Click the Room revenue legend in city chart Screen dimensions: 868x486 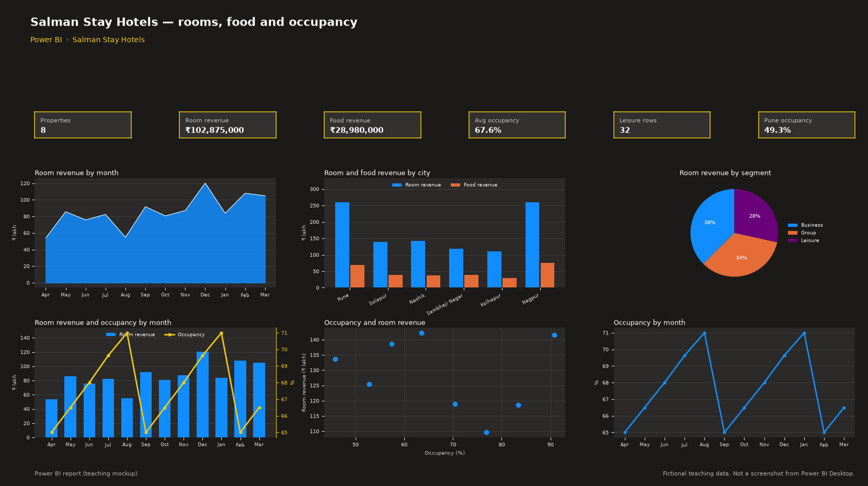416,185
